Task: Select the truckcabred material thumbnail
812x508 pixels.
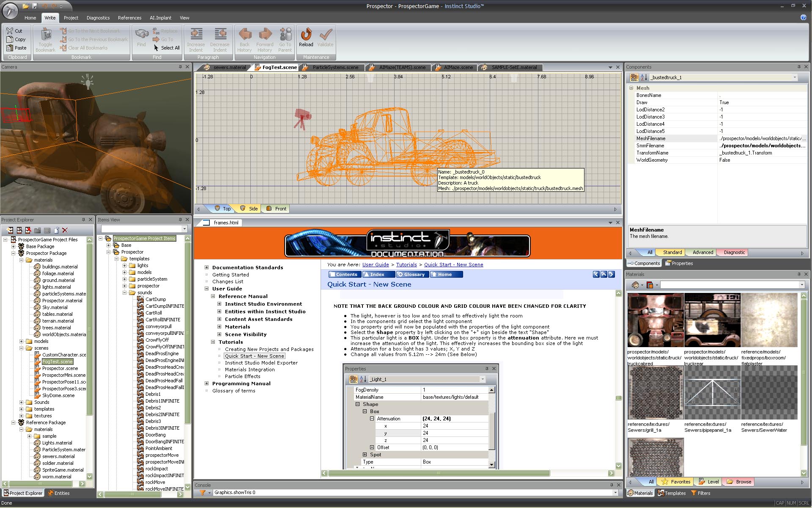Action: [655, 320]
